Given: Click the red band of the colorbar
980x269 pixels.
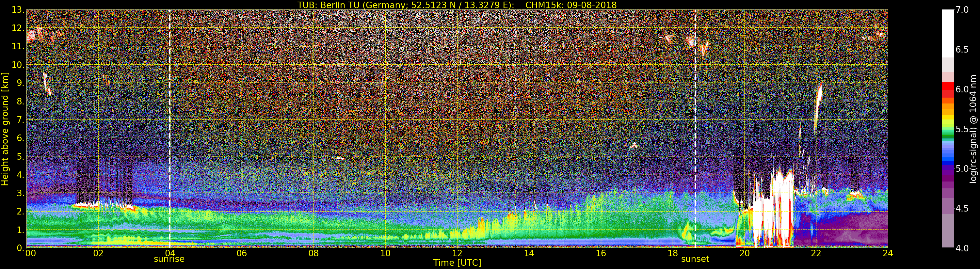Looking at the screenshot, I should (x=948, y=90).
